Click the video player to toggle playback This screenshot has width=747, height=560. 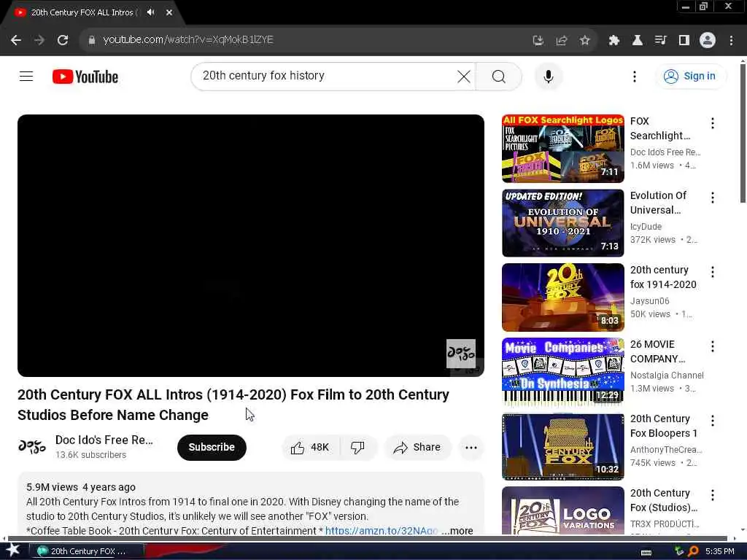(x=251, y=245)
